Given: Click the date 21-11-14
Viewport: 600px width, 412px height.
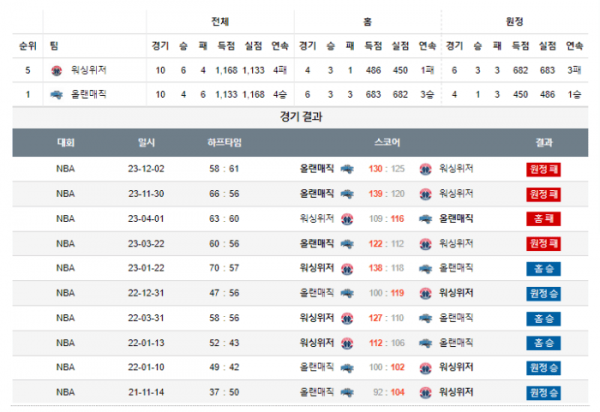Looking at the screenshot, I should pyautogui.click(x=146, y=392).
